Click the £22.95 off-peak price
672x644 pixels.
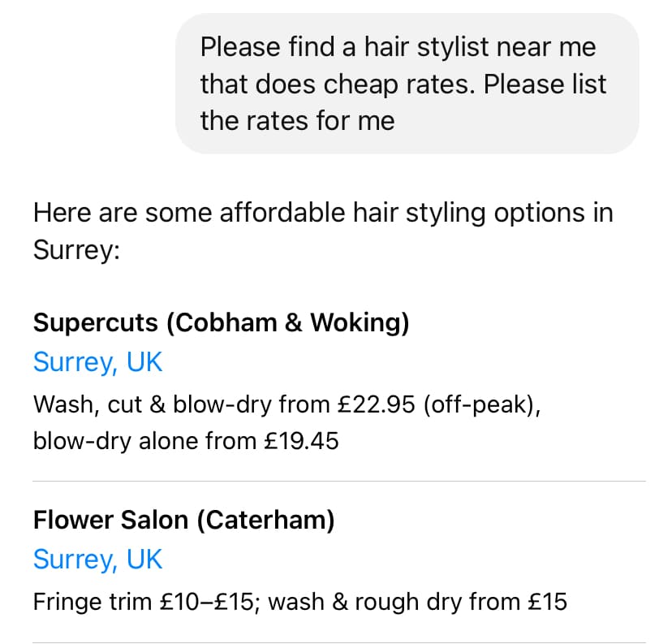(377, 404)
